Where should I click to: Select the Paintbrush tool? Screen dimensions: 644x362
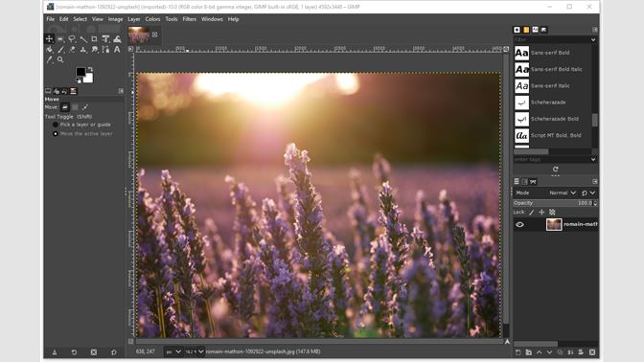click(x=60, y=50)
